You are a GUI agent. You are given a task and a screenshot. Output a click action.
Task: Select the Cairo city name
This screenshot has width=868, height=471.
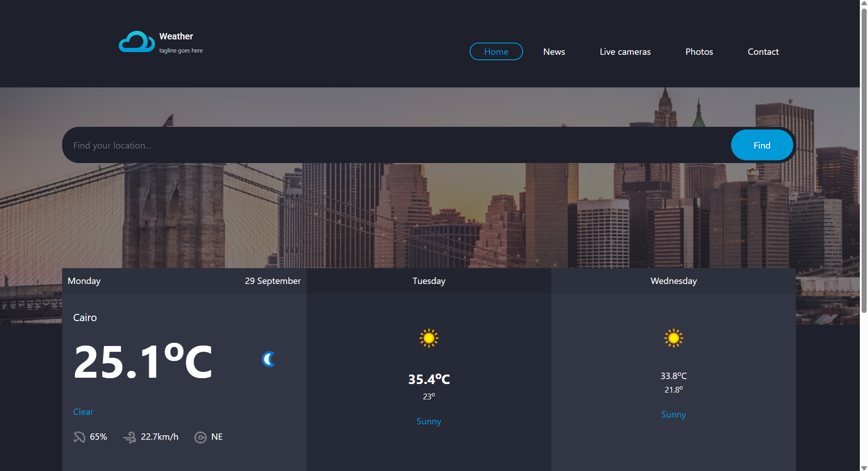(85, 317)
